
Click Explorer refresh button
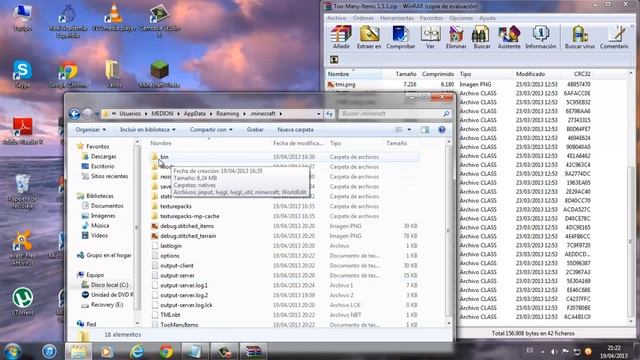tap(329, 114)
